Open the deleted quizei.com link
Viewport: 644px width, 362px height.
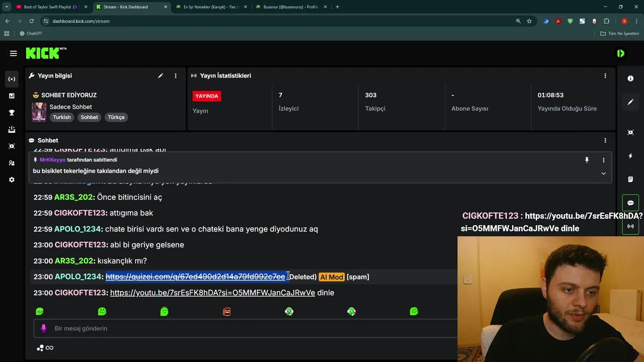[195, 277]
